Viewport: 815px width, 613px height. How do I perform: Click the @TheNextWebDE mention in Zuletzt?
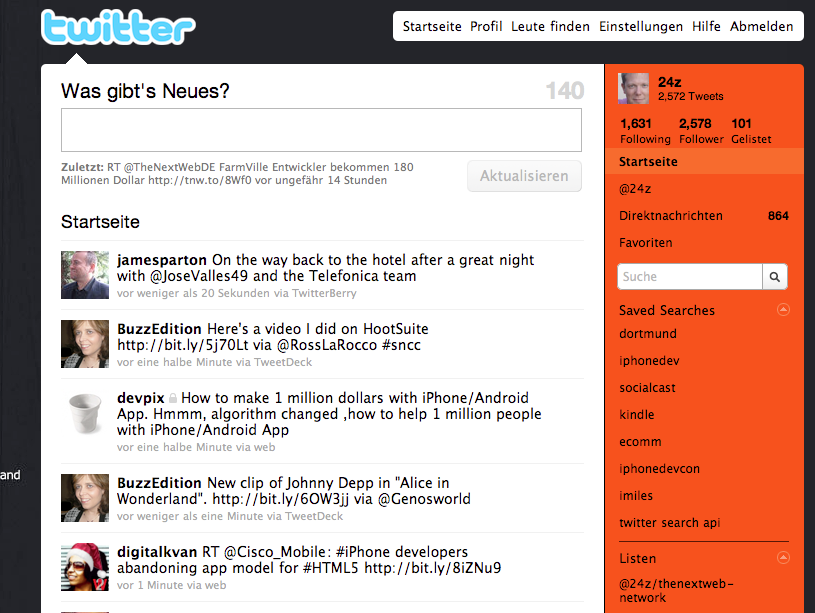(169, 167)
